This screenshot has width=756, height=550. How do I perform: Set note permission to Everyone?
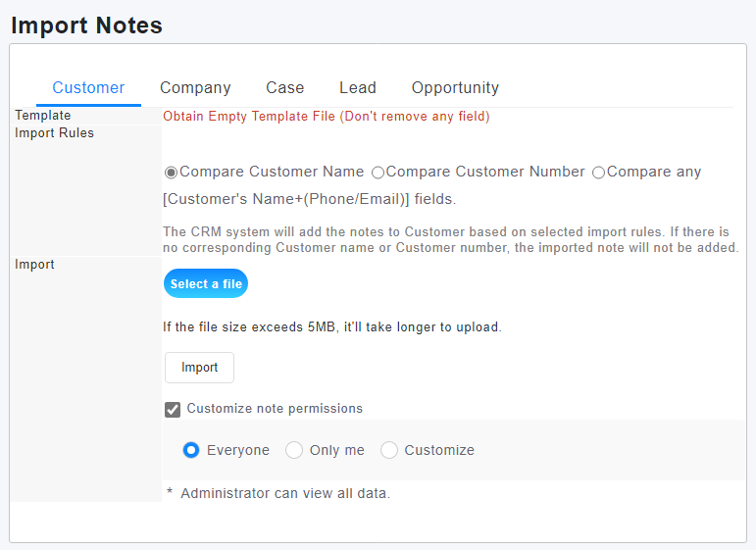[x=191, y=450]
